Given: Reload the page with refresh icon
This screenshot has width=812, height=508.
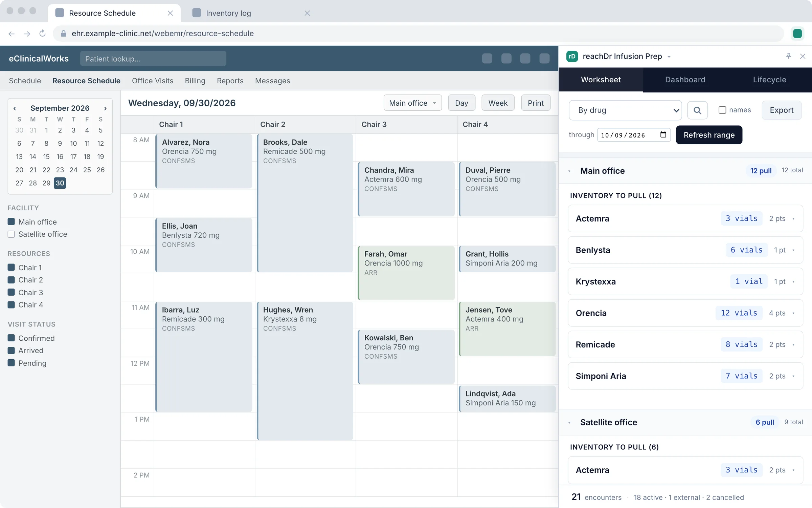Looking at the screenshot, I should (x=42, y=34).
